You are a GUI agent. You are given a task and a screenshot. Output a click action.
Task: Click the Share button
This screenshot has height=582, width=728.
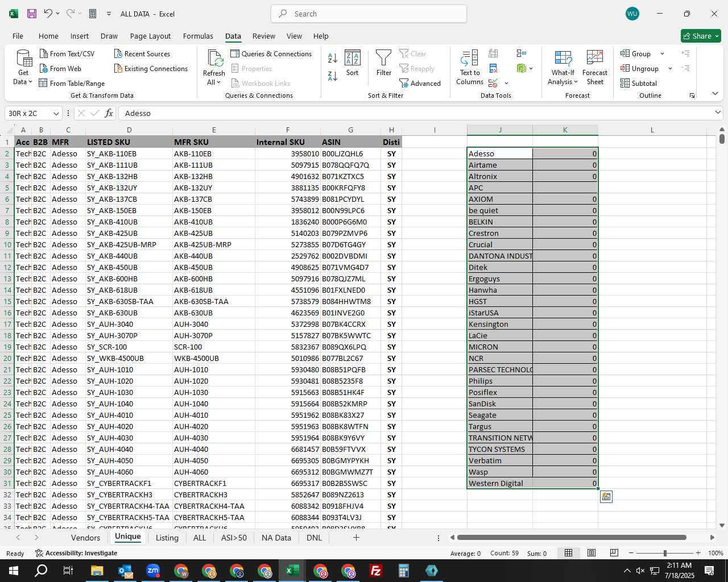pos(701,36)
